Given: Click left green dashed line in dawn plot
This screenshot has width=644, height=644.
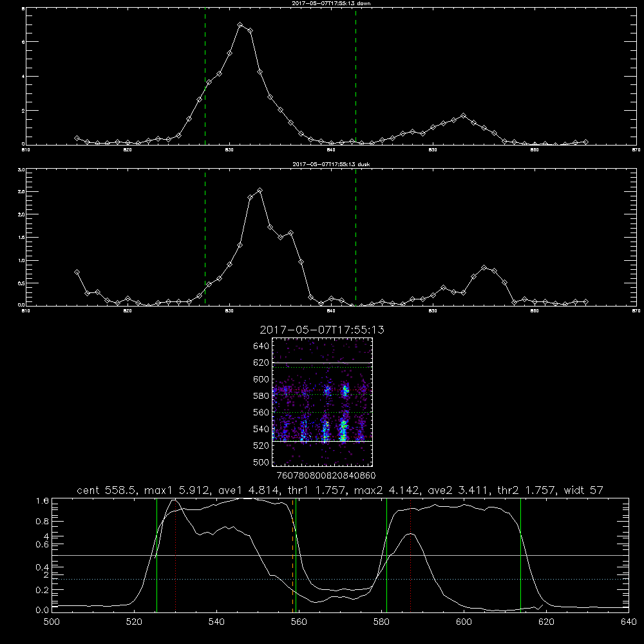Looking at the screenshot, I should pyautogui.click(x=205, y=77).
